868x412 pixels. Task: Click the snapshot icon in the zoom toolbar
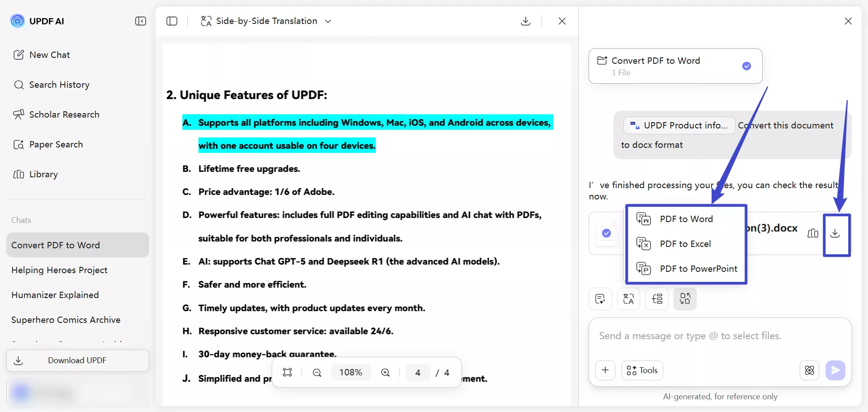coord(288,372)
